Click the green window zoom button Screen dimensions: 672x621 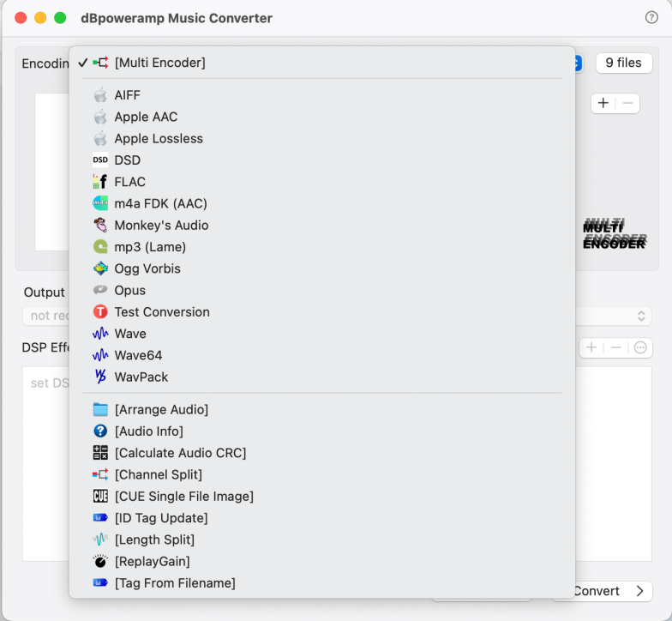click(x=60, y=17)
